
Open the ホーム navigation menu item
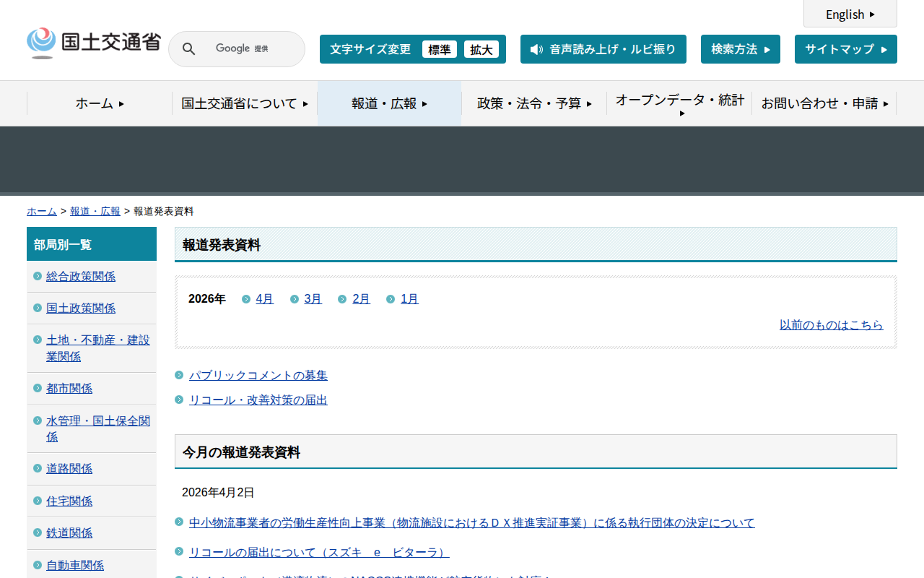tap(100, 103)
